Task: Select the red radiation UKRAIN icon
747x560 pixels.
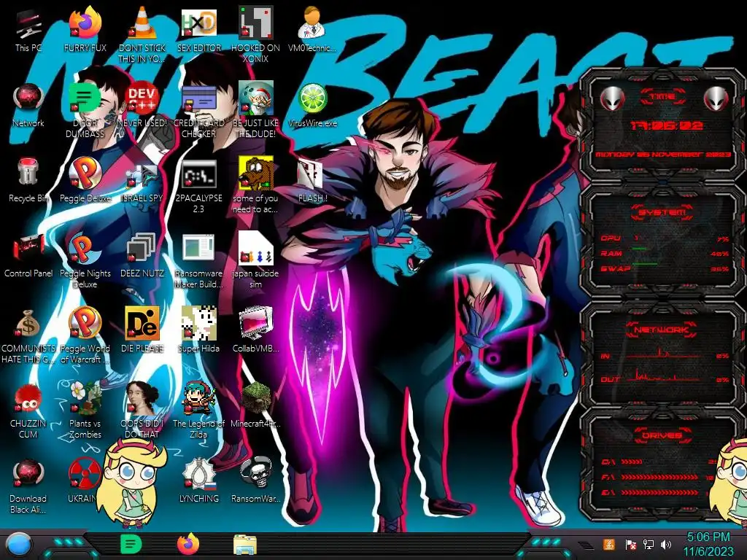Action: point(85,474)
